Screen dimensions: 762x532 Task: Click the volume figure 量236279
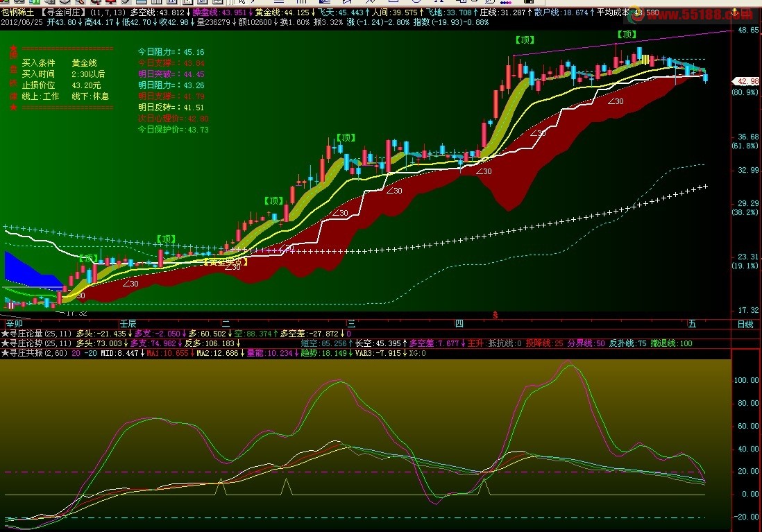tap(213, 22)
